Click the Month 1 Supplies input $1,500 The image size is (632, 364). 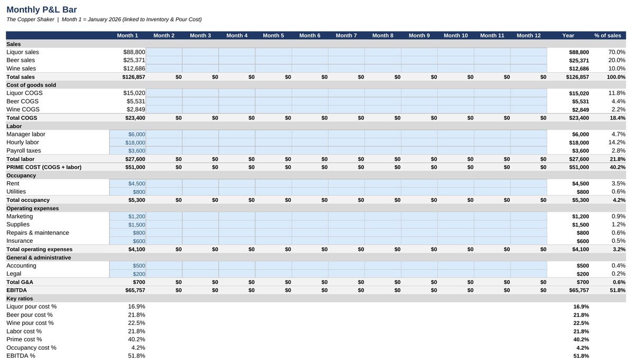click(x=127, y=225)
